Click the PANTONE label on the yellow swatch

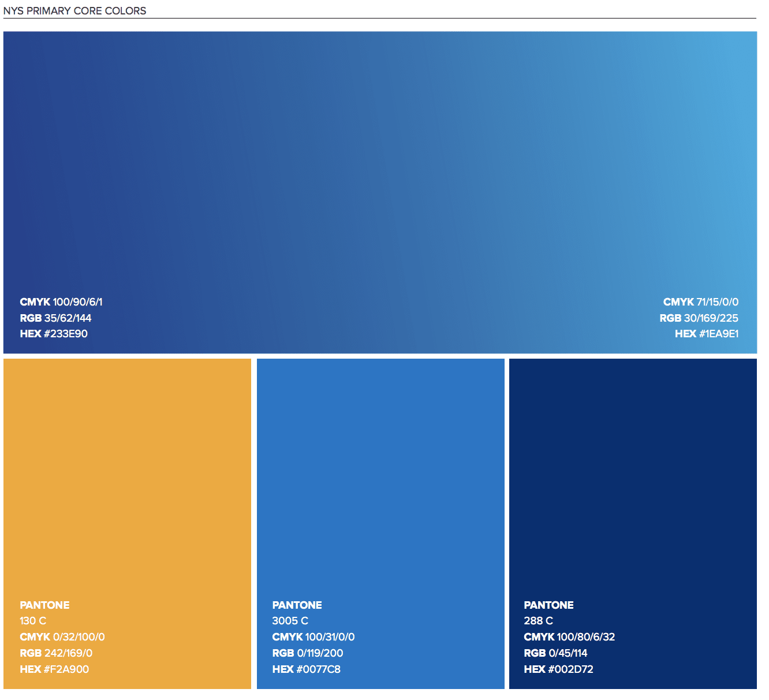[44, 605]
